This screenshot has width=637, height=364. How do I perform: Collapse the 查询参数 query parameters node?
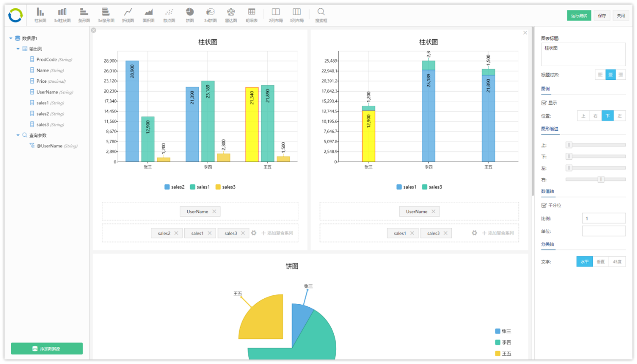[x=18, y=135]
